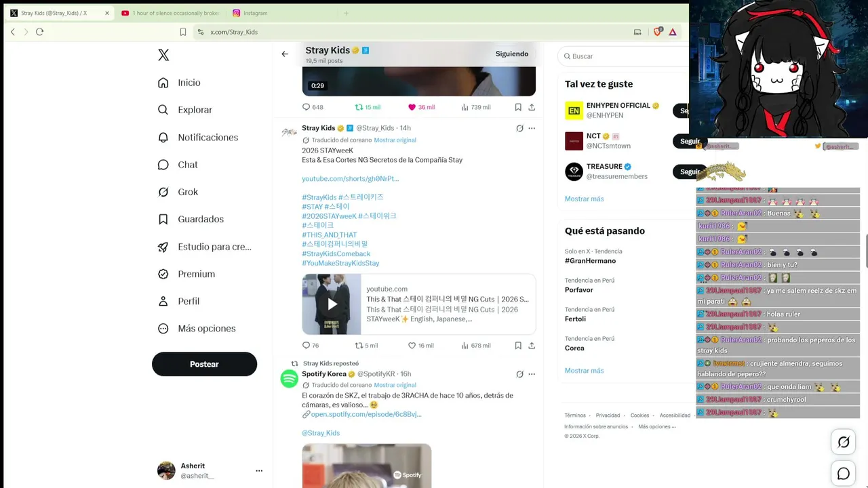
Task: Open the Explorar search page
Action: (x=185, y=110)
